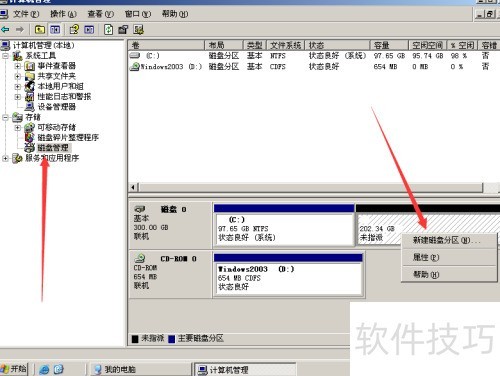Expand the 性能日志和警报 node
Screen dimensions: 500x376
tap(18, 97)
